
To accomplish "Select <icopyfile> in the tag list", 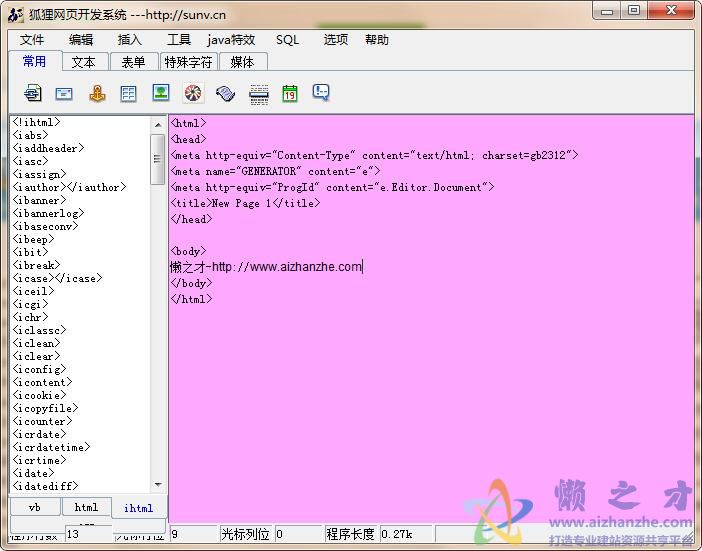I will point(45,408).
